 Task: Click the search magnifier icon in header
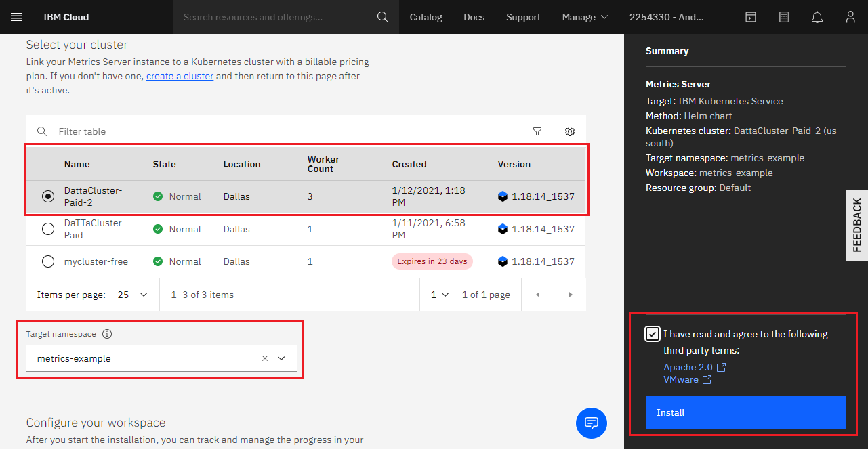click(x=383, y=17)
